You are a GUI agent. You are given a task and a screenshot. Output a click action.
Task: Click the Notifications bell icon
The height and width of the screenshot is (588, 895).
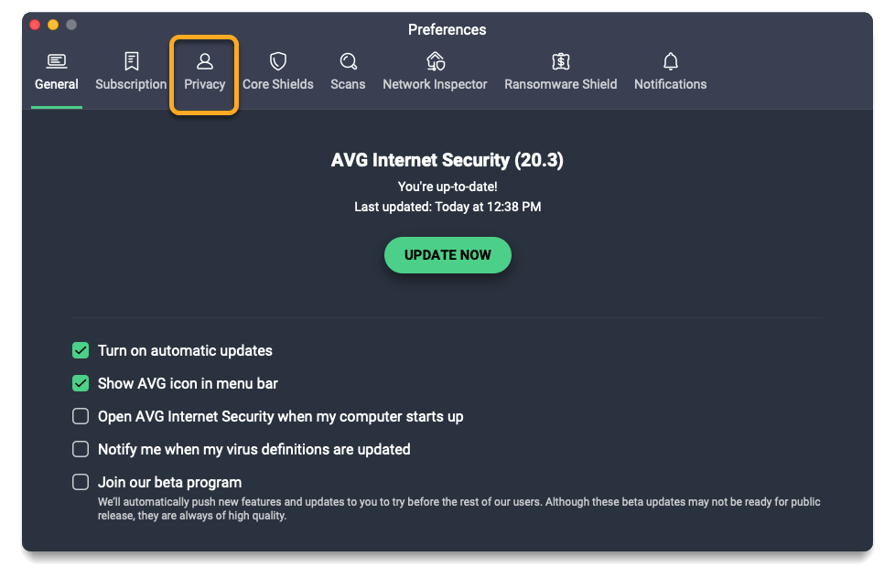coord(671,61)
